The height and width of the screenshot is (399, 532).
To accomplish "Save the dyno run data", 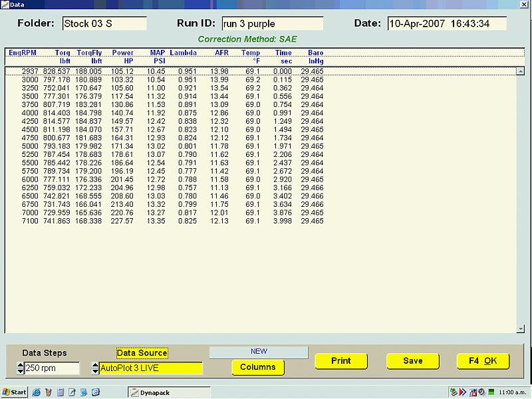I will click(413, 361).
